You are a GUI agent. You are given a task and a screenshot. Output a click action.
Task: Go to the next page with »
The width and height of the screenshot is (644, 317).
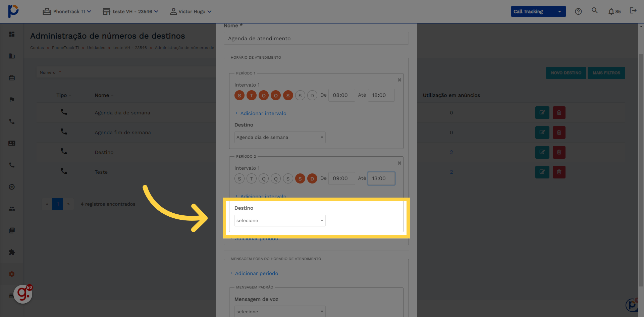(68, 204)
